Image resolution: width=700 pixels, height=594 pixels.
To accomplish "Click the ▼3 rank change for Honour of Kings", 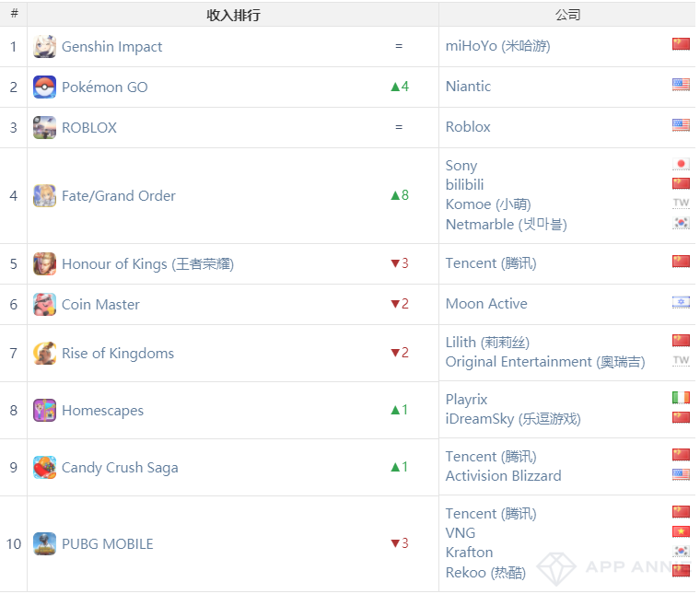I will coord(400,263).
